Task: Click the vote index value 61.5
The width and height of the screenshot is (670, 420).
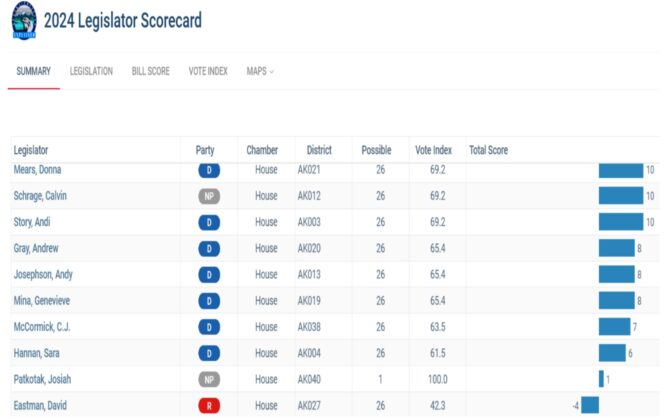Action: [438, 353]
